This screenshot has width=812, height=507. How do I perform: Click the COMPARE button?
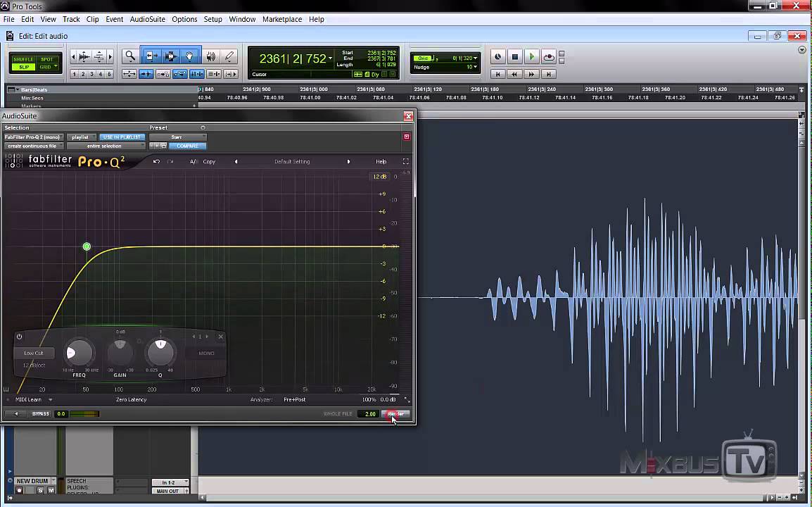[187, 146]
